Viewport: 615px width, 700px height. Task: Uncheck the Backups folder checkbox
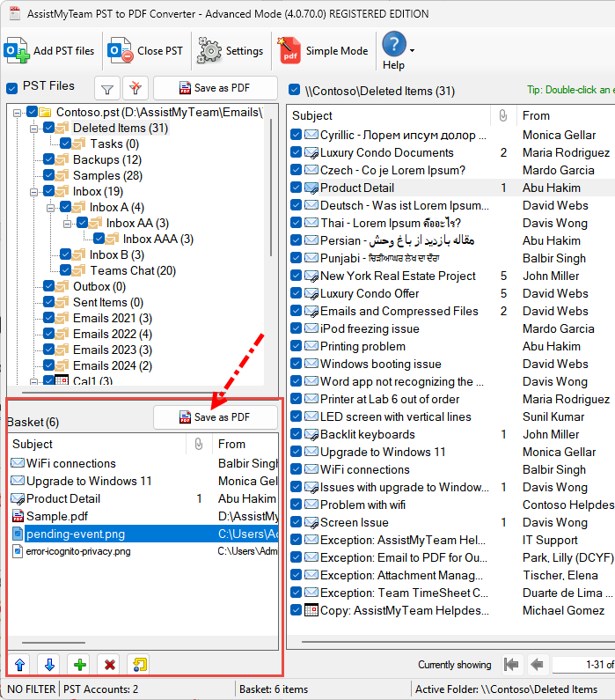(x=49, y=159)
